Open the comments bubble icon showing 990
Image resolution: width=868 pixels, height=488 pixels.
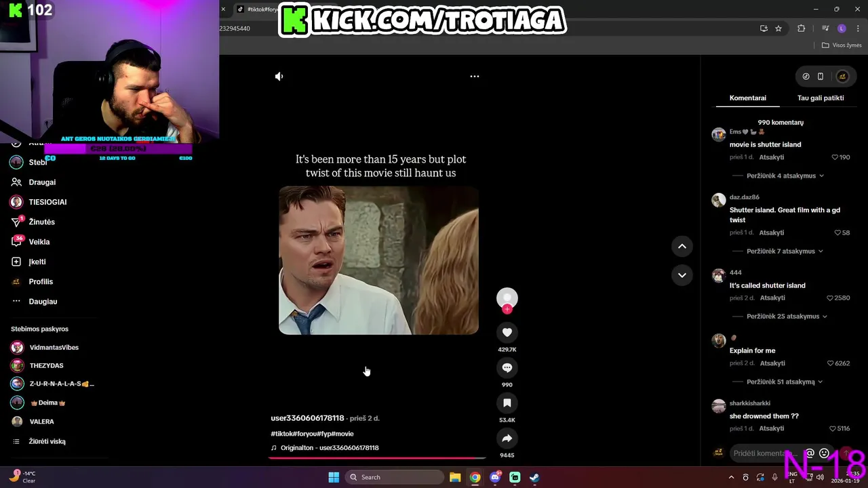pos(507,367)
